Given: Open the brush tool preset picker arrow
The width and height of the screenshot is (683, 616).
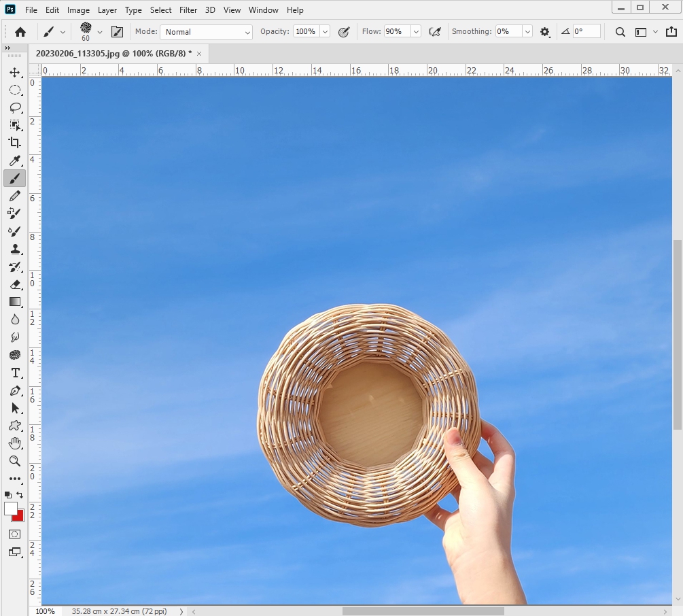Looking at the screenshot, I should click(63, 32).
